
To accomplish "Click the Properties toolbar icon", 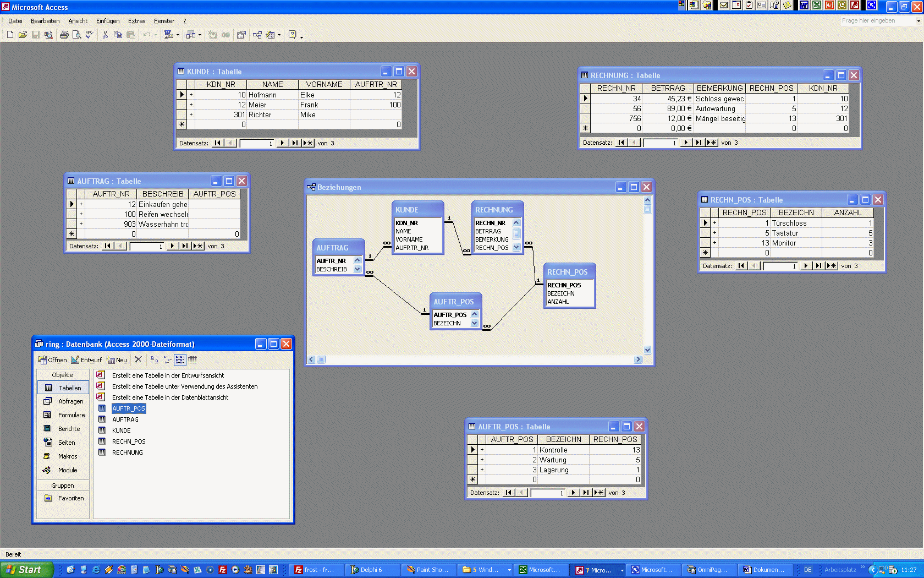I will click(x=241, y=35).
